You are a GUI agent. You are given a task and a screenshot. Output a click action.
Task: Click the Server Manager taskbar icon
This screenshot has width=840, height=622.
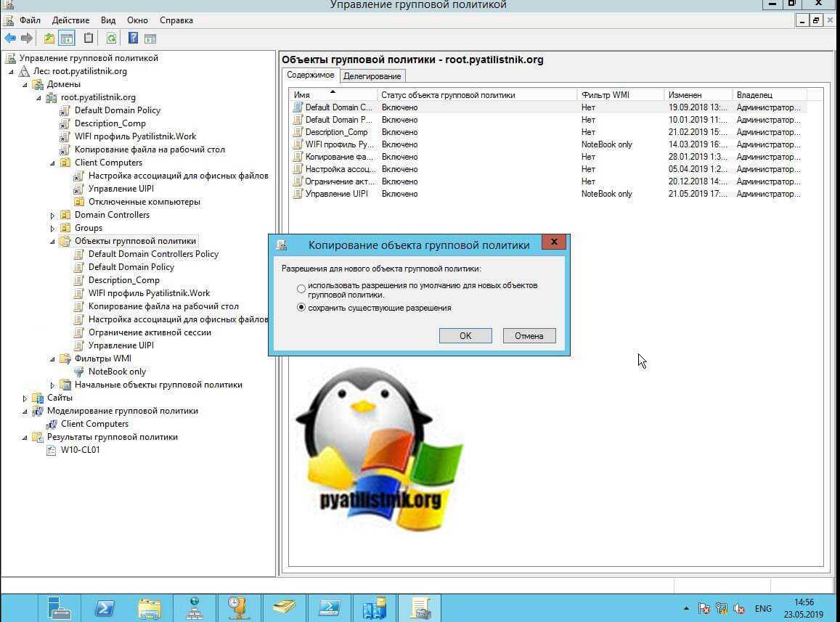point(59,607)
